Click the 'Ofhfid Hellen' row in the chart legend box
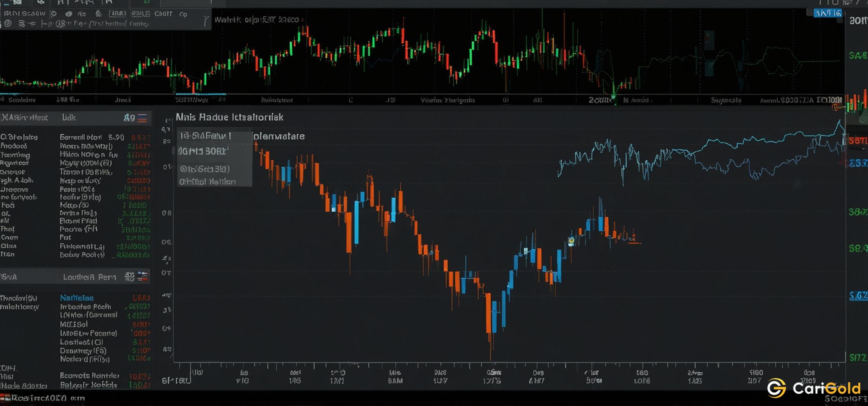868x406 pixels. click(x=215, y=182)
